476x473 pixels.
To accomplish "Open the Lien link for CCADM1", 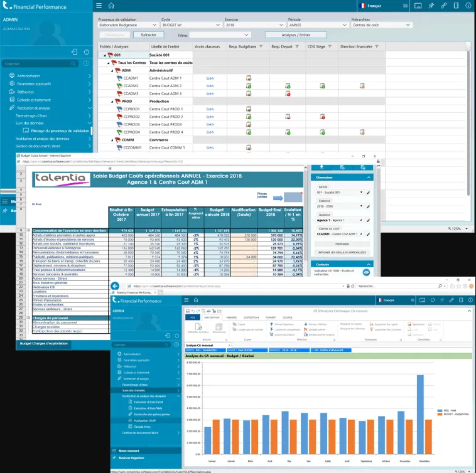I will (x=210, y=78).
